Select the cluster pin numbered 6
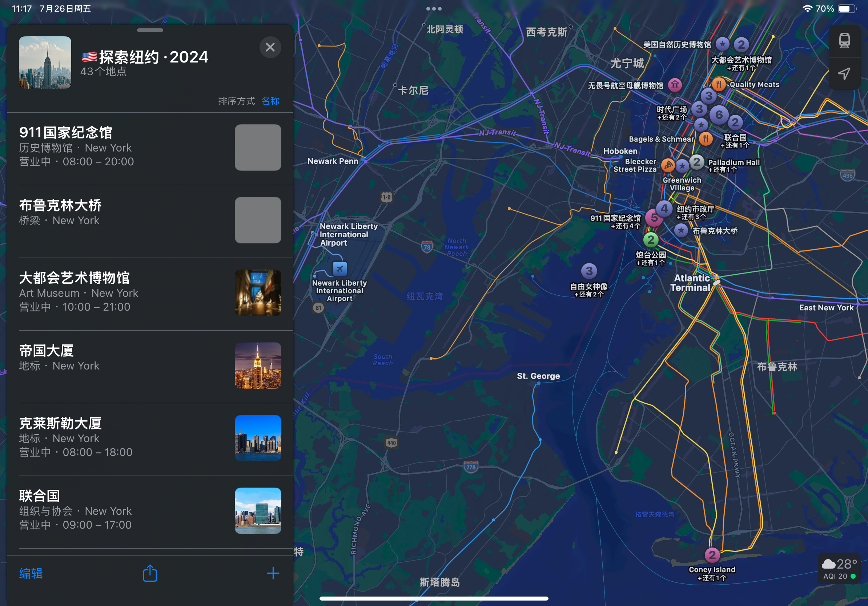Viewport: 868px width, 606px height. pos(719,115)
